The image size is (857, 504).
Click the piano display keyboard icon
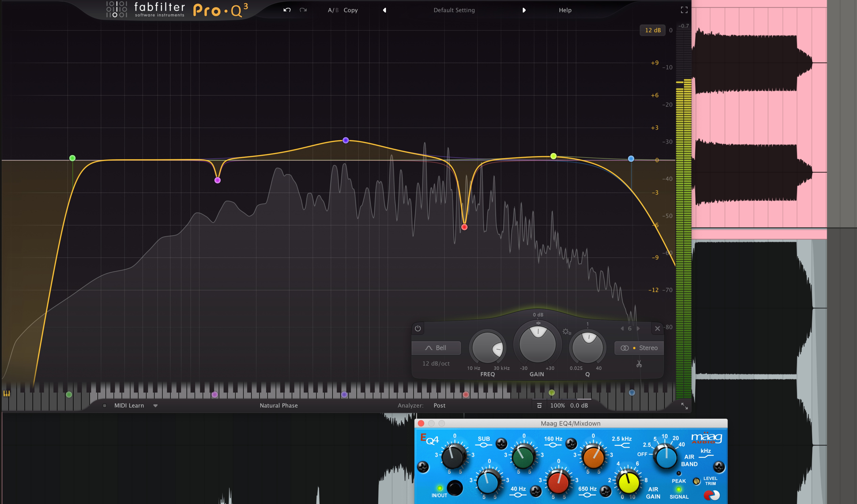tap(6, 394)
